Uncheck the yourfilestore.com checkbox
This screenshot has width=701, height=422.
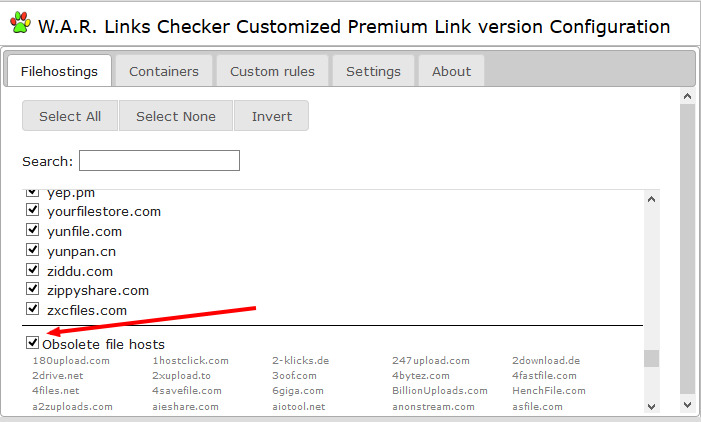point(33,211)
